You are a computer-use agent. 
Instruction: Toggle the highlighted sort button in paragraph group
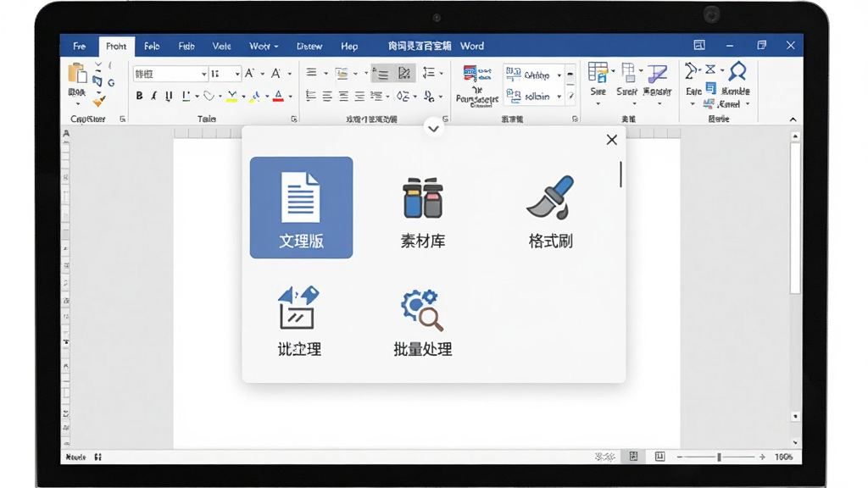click(404, 73)
